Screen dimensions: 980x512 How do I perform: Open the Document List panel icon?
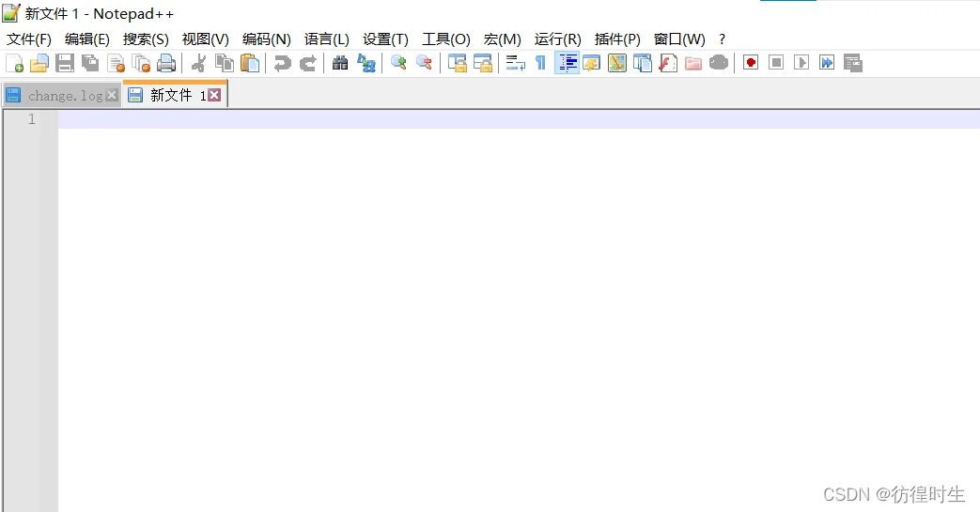[x=643, y=63]
